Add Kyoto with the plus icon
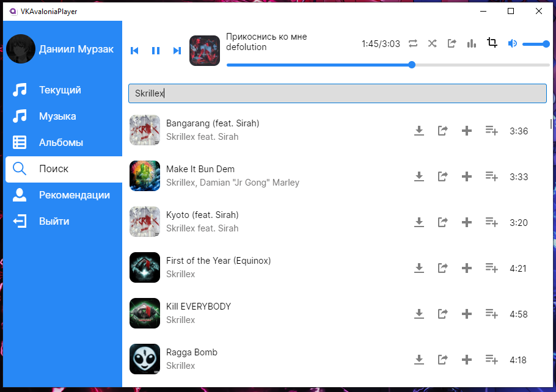556x392 pixels. [x=467, y=222]
